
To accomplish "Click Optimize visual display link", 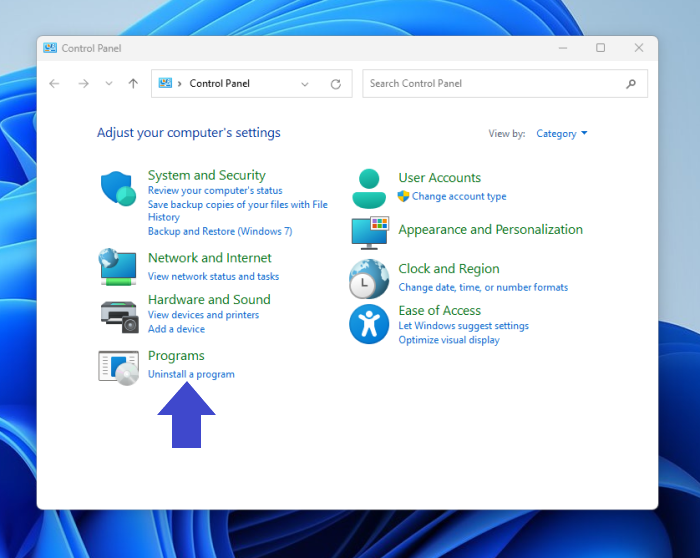I will (x=449, y=340).
